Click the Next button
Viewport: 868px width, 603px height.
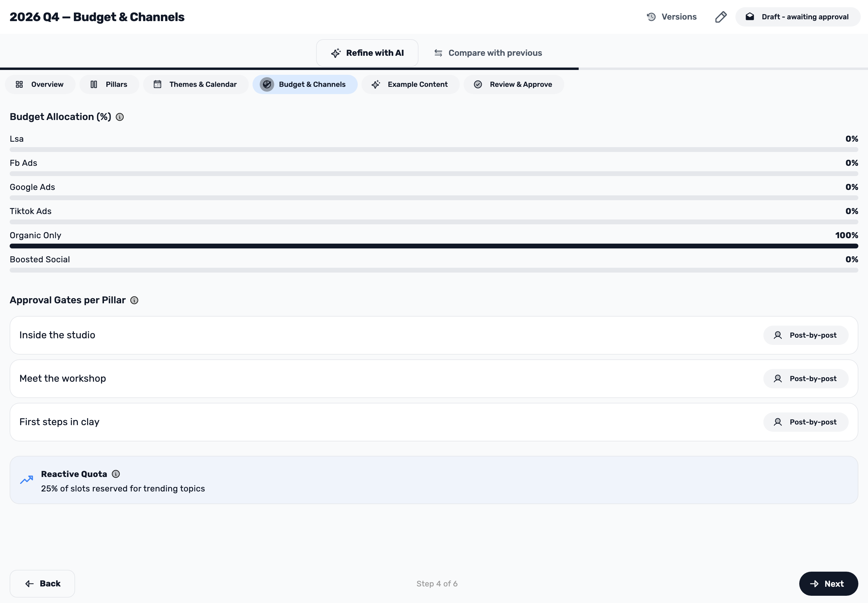pos(828,584)
